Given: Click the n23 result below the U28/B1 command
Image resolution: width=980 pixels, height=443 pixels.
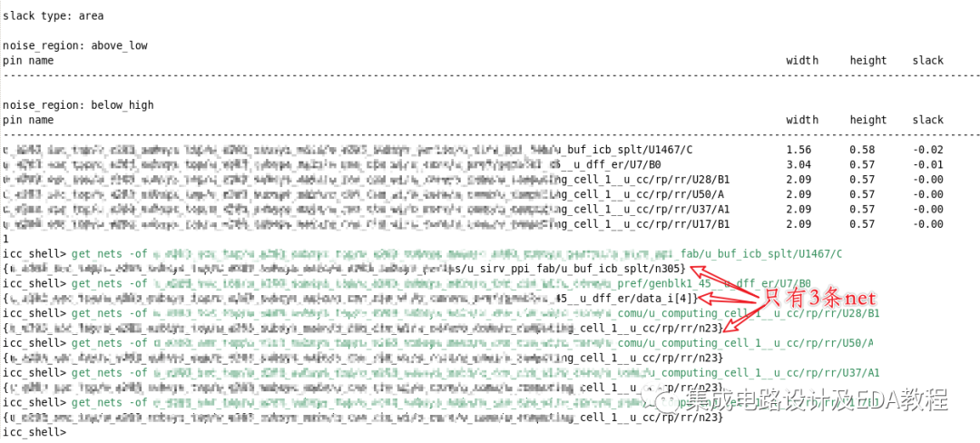Looking at the screenshot, I should point(363,328).
